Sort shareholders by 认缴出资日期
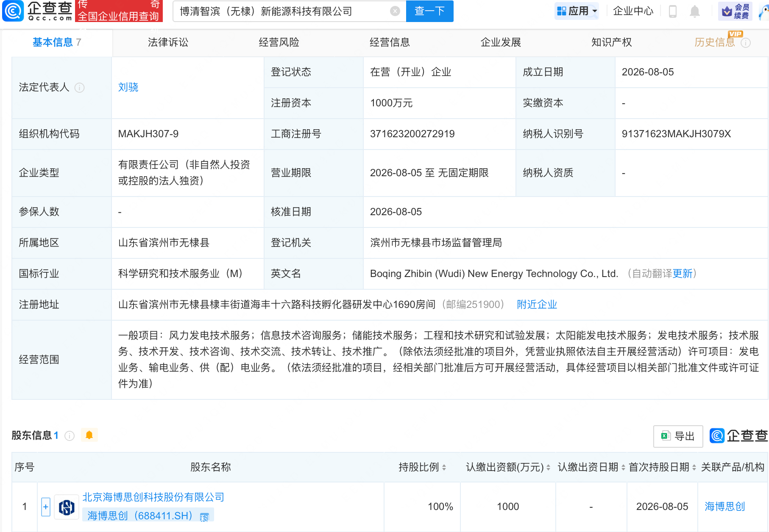Viewport: 769px width, 532px height. (623, 467)
